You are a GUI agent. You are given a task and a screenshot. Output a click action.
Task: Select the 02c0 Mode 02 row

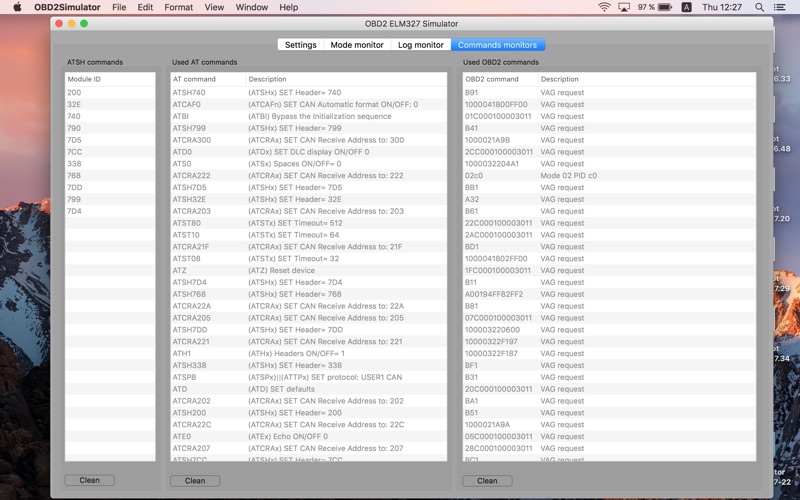609,176
